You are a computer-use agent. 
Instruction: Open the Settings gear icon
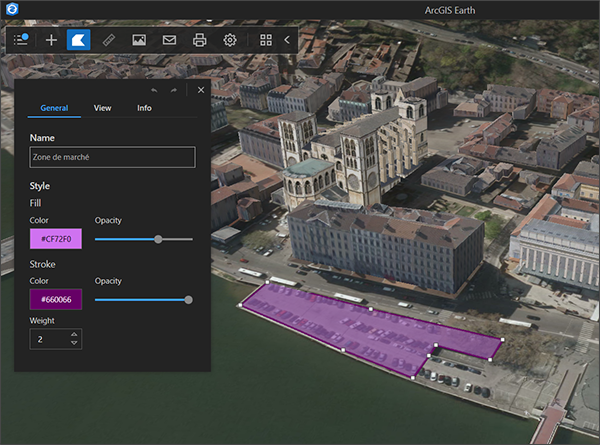(x=230, y=40)
